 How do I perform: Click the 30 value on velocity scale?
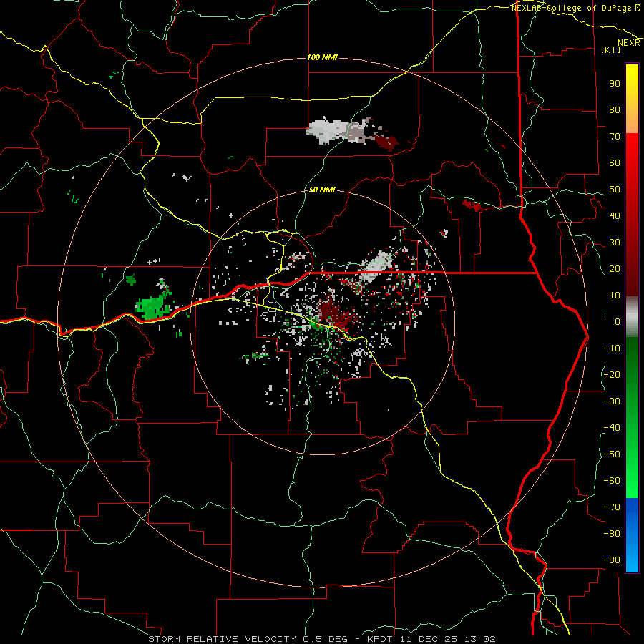coord(615,243)
